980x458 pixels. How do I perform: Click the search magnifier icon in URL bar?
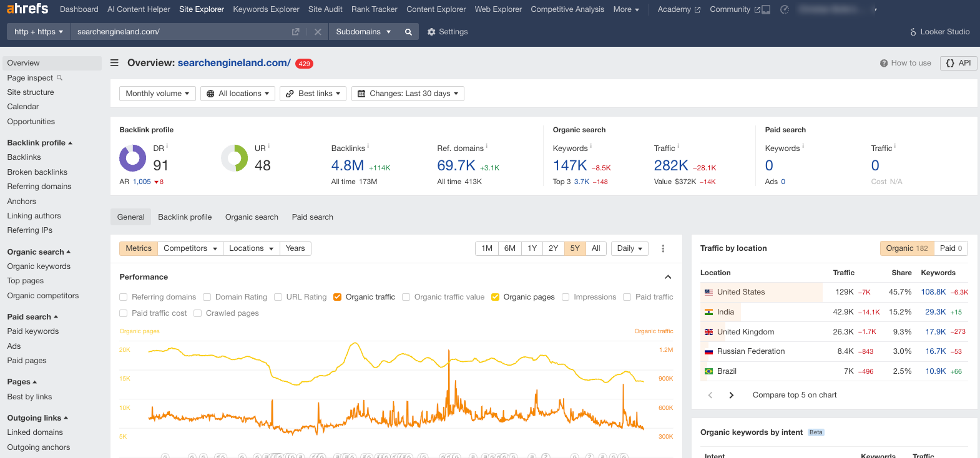pos(408,32)
